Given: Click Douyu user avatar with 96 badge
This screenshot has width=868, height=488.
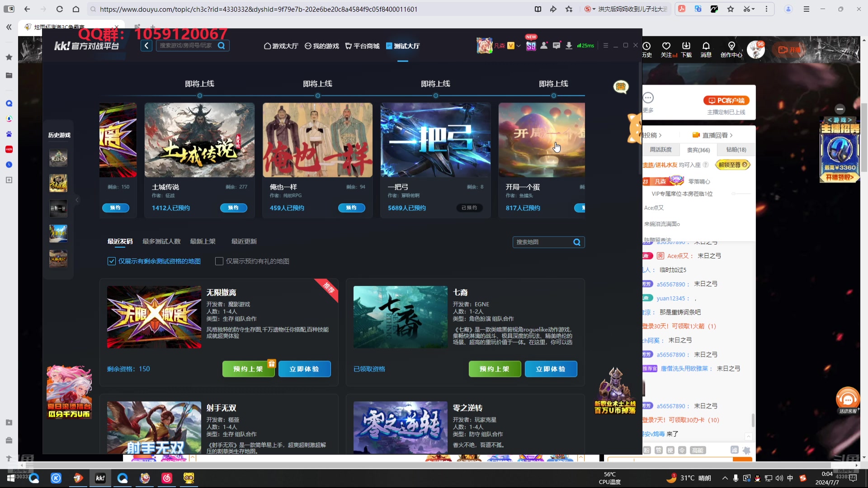Looking at the screenshot, I should (755, 50).
